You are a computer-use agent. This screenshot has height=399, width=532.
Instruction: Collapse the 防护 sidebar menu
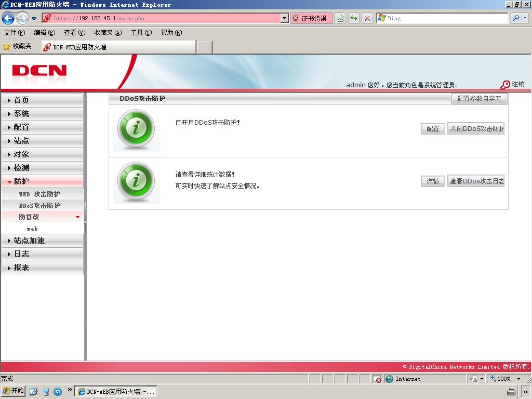(x=43, y=181)
